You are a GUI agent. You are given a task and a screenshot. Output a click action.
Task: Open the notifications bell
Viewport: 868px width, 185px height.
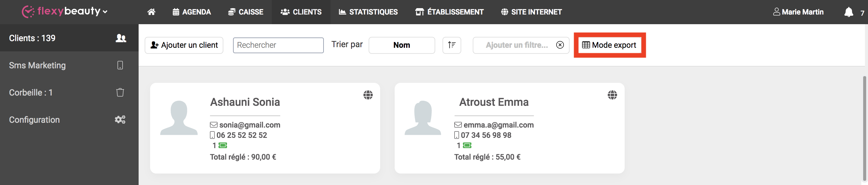[848, 12]
